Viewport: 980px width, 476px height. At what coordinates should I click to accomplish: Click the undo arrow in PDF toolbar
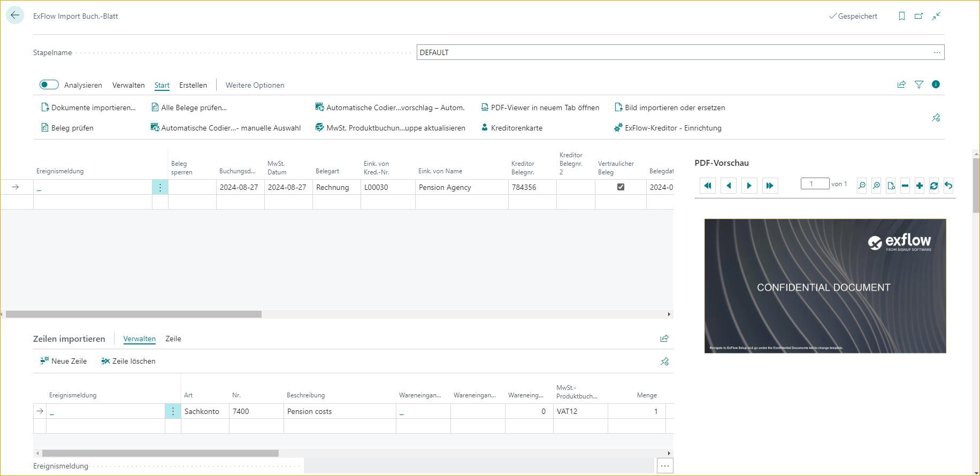click(948, 186)
